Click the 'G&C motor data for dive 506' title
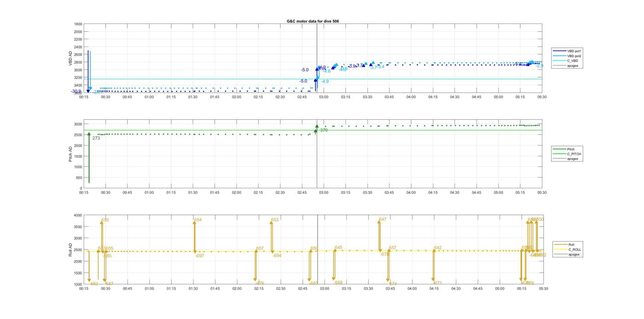 (313, 21)
